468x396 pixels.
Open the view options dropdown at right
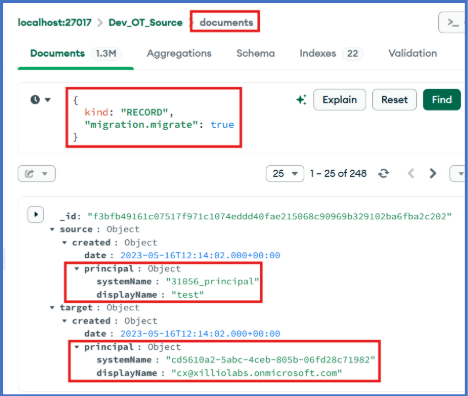click(457, 174)
